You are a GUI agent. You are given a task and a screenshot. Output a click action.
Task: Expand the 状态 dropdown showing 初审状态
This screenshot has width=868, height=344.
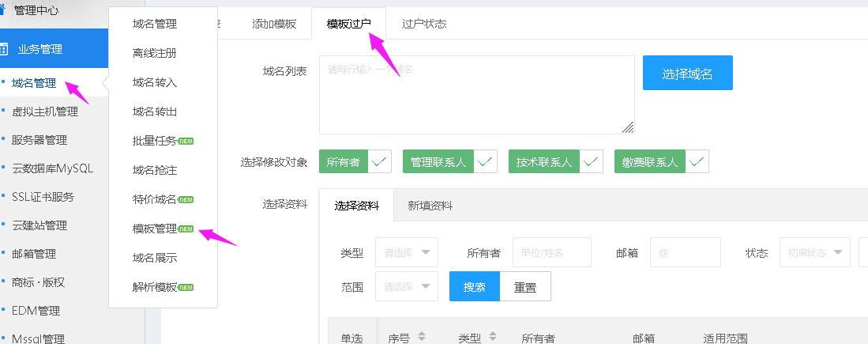(x=814, y=253)
